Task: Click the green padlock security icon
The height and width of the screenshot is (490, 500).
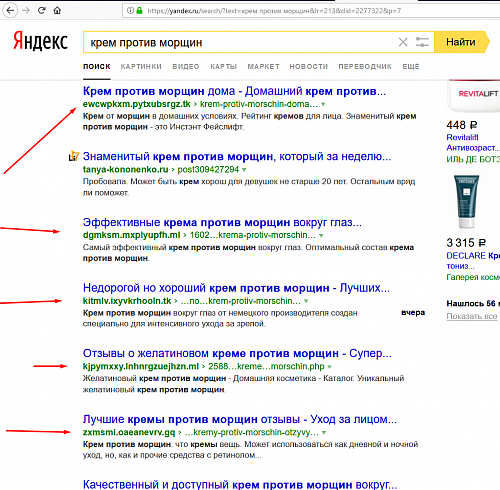Action: coord(140,11)
